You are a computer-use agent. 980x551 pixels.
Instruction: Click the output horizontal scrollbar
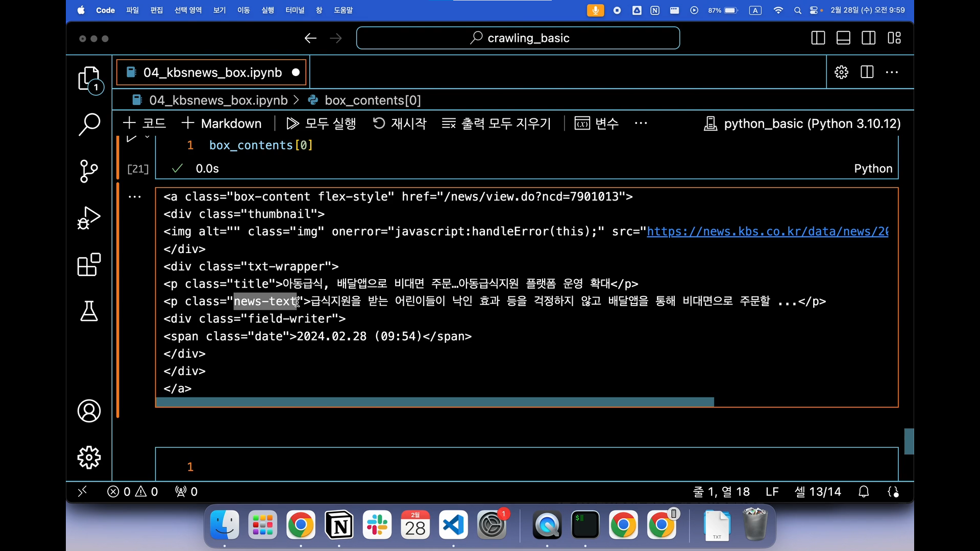click(434, 403)
